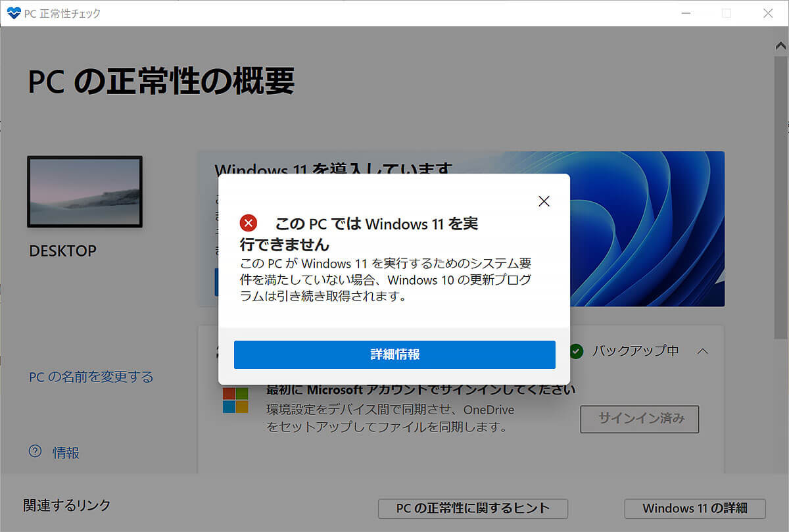Open PC の名前を変更する link
Image resolution: width=789 pixels, height=532 pixels.
(91, 377)
